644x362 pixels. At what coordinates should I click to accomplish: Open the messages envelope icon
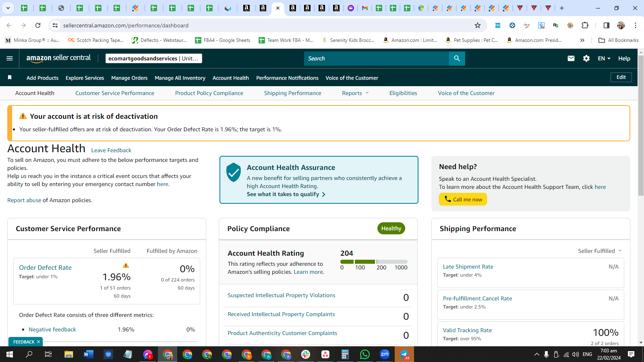pyautogui.click(x=571, y=58)
